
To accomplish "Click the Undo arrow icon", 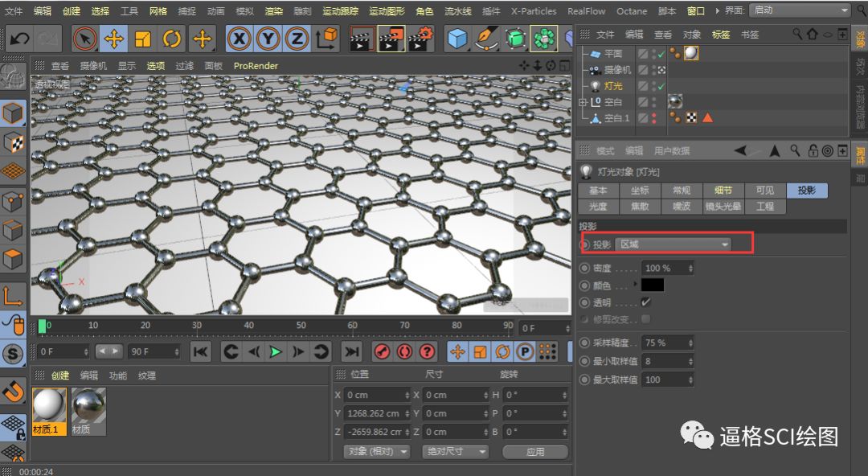I will 20,39.
